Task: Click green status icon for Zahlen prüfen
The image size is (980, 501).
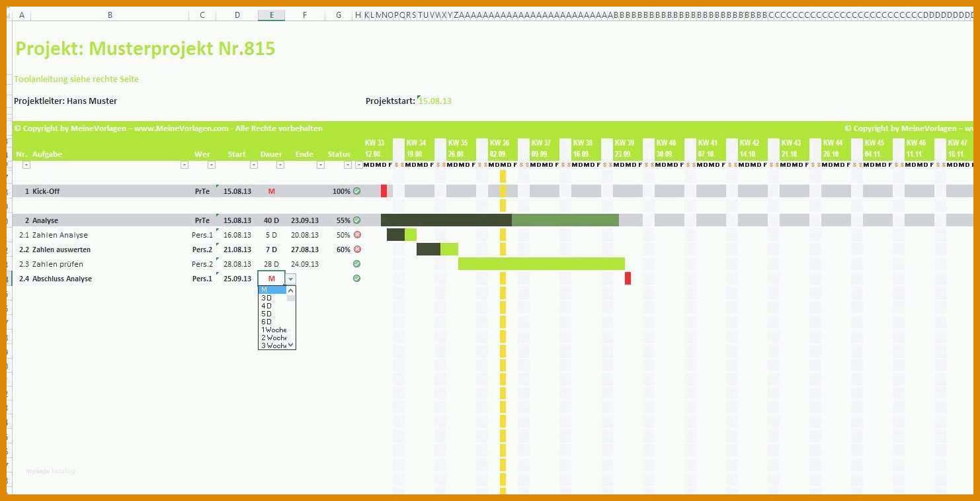Action: 356,264
